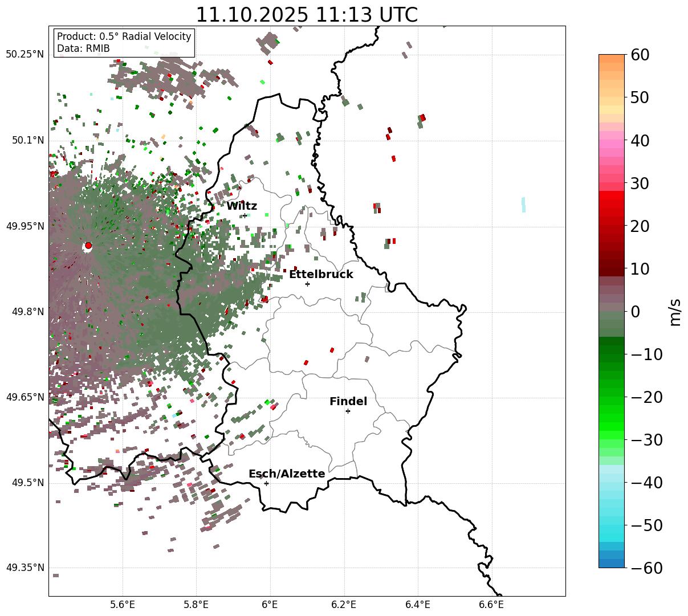Click the 10 tick label on colorbar
688x616 pixels.
point(641,268)
